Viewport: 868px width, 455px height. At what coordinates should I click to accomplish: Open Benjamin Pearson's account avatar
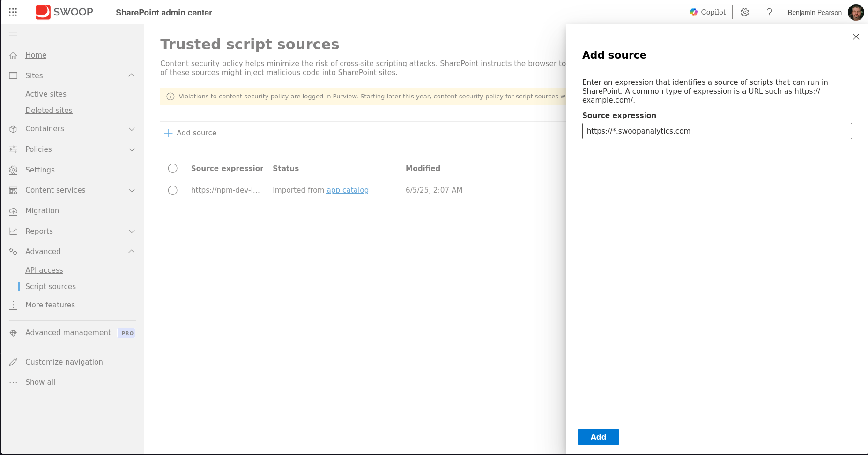[x=856, y=13]
